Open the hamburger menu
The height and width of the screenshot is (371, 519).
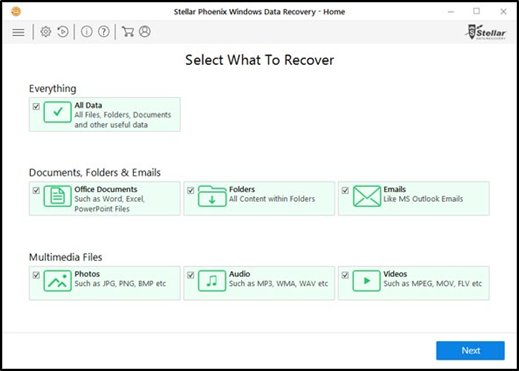pos(18,32)
